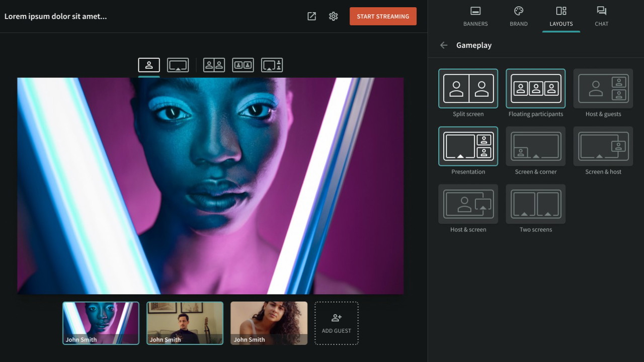Select single-person layout above the preview
This screenshot has height=362, width=644.
click(149, 65)
